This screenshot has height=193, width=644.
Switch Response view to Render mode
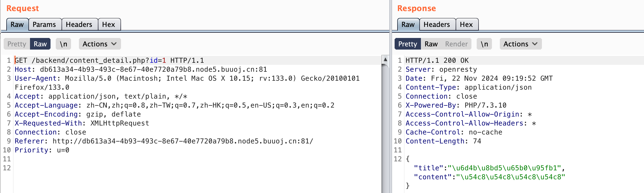[x=456, y=44]
